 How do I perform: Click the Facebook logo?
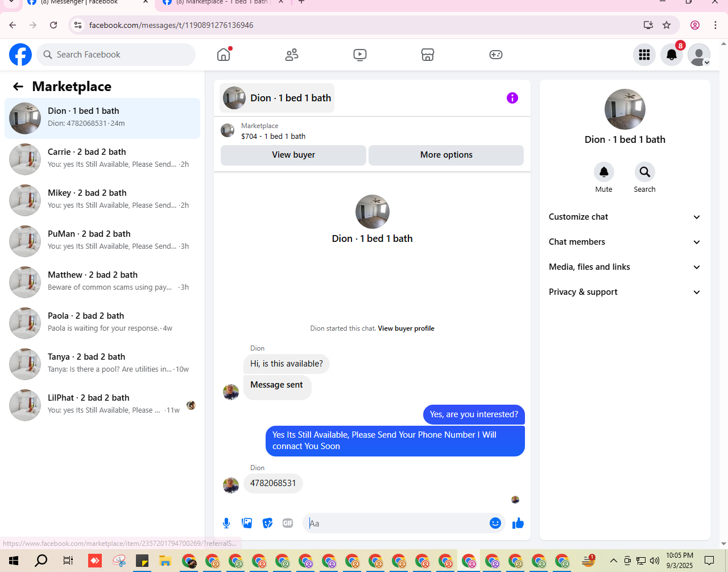click(x=20, y=55)
